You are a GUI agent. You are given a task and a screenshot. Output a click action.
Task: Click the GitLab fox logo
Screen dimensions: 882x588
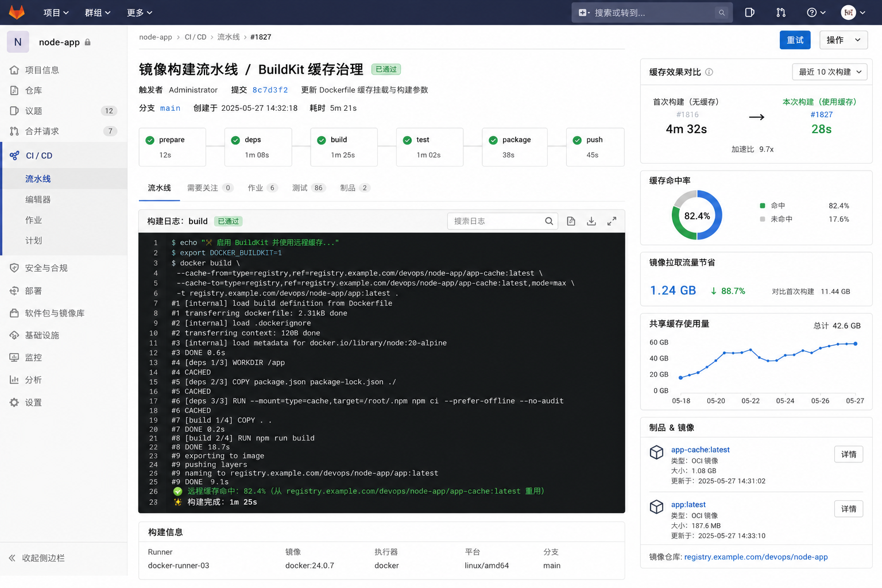tap(17, 12)
